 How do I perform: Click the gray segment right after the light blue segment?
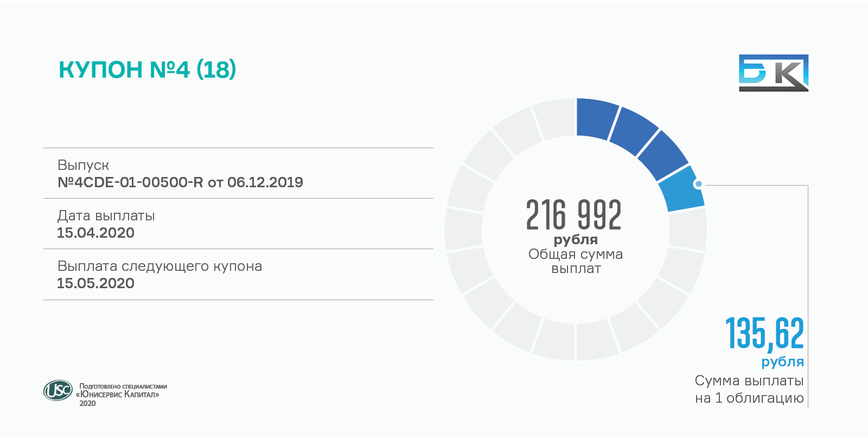tap(688, 230)
